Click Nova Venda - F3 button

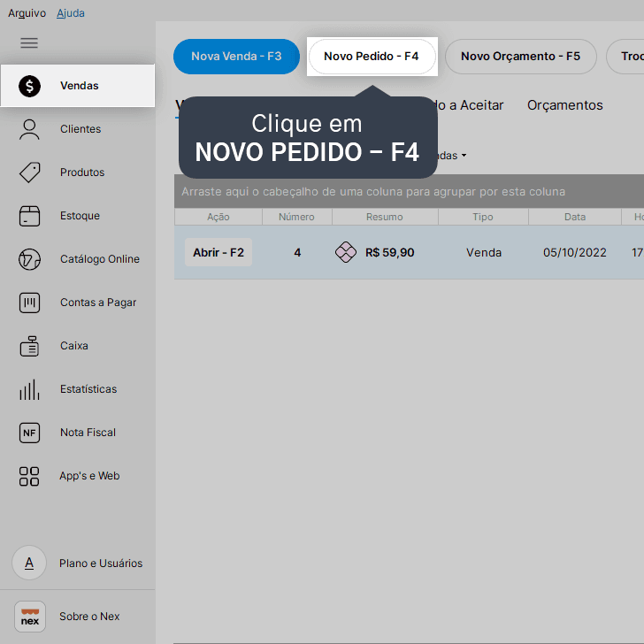(x=236, y=57)
